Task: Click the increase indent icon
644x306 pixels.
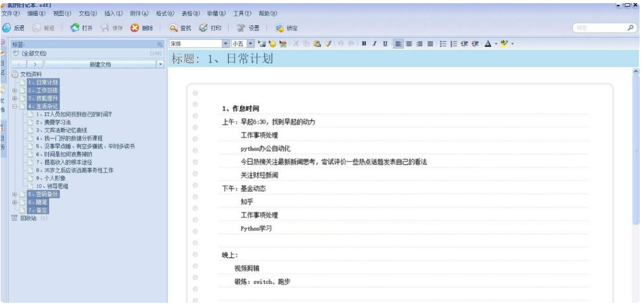Action: coord(475,44)
